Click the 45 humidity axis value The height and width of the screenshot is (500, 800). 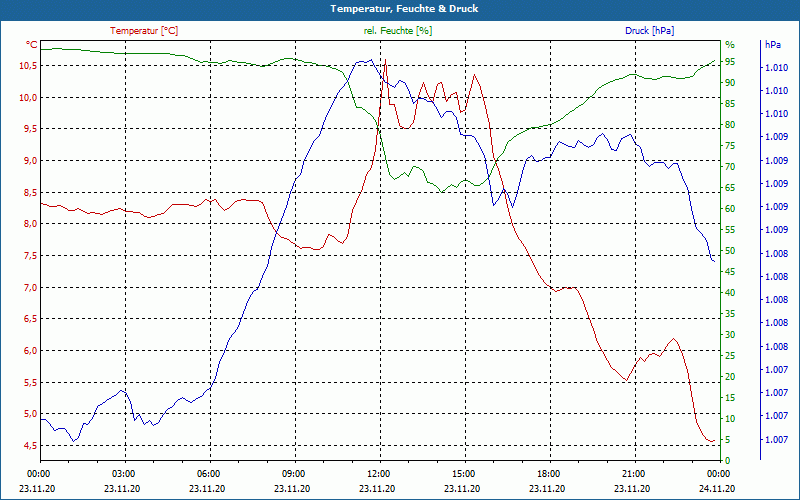coord(730,272)
